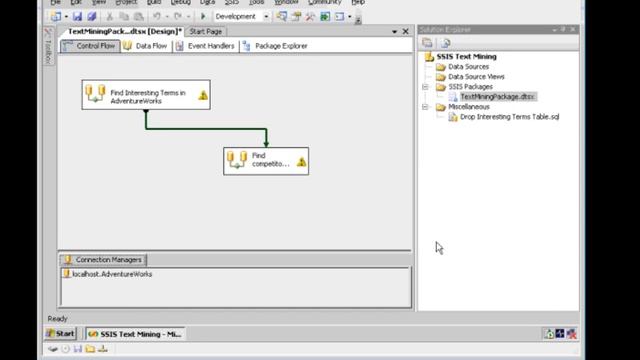This screenshot has width=640, height=360.
Task: Click the Redo arrow icon
Action: point(178,16)
